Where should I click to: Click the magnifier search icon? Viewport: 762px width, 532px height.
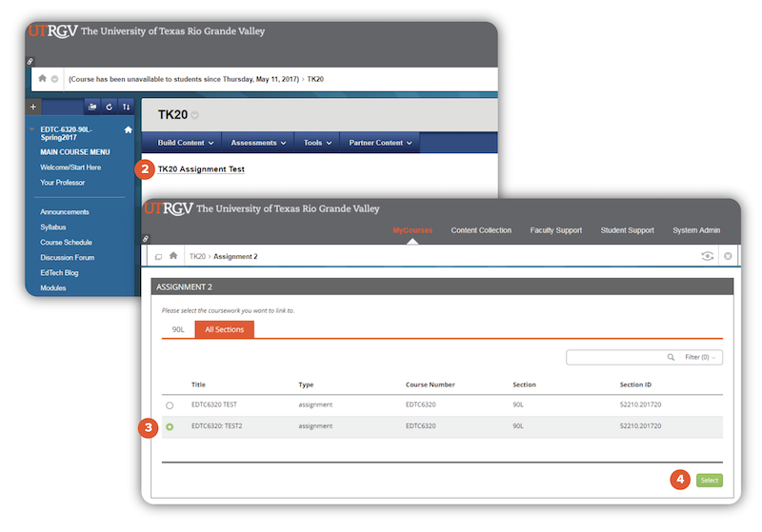[x=671, y=357]
